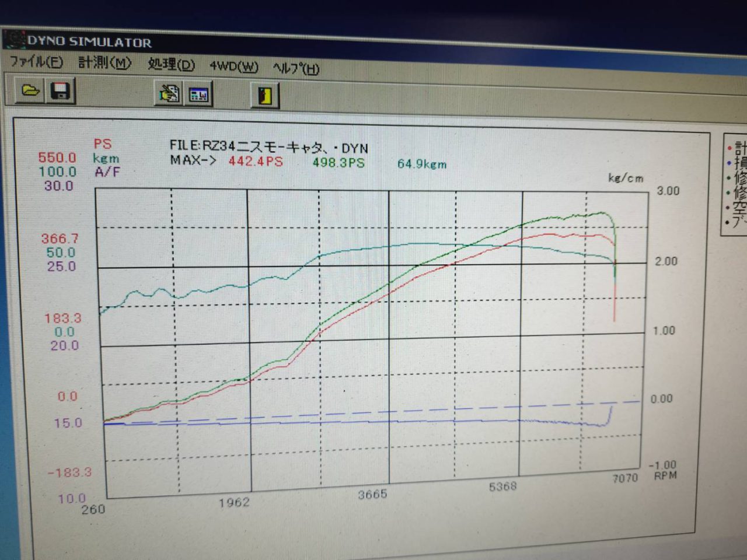Click the Dyno Simulator title bar app icon
This screenshot has height=560, width=747.
coord(14,39)
